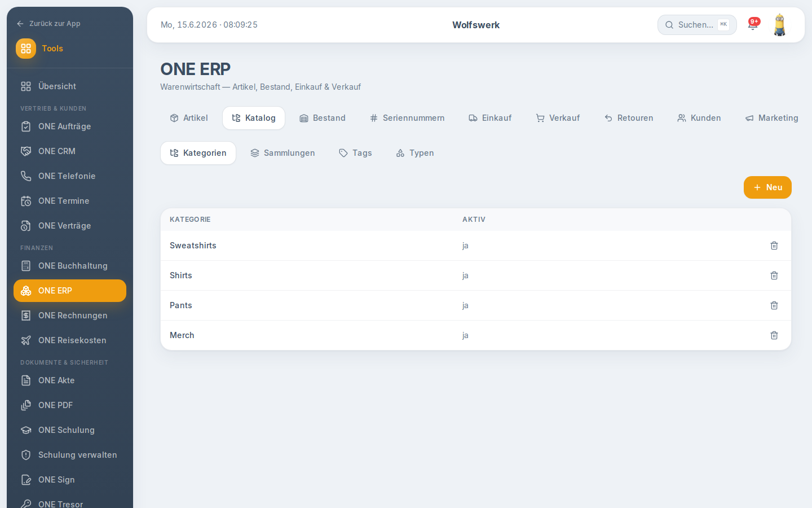812x508 pixels.
Task: Click the ONE Buchhaltung calculator icon
Action: (26, 266)
